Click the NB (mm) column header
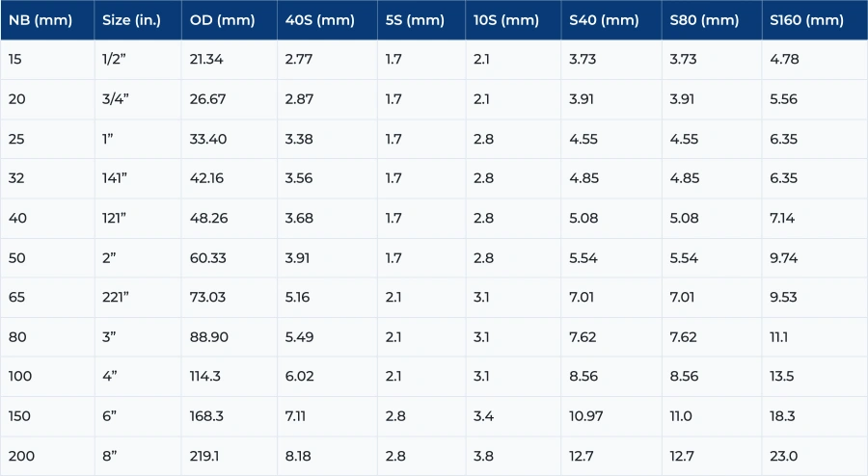Image resolution: width=868 pixels, height=476 pixels. (x=41, y=20)
